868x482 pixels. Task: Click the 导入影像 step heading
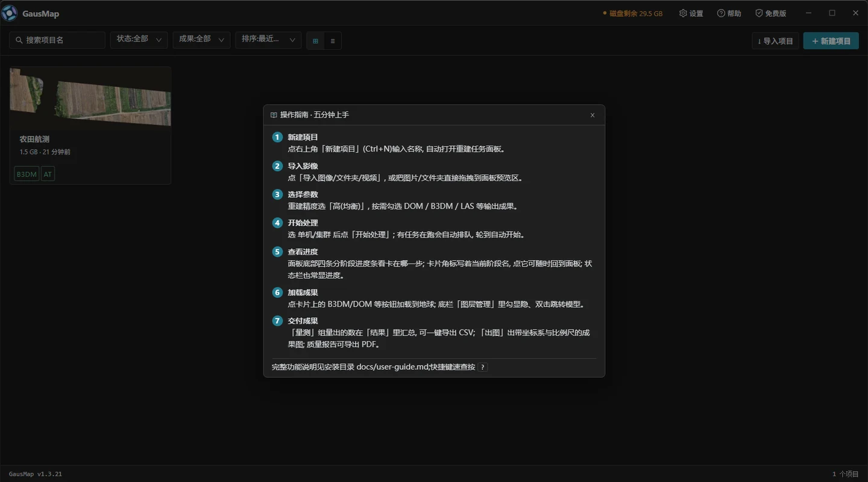[303, 166]
